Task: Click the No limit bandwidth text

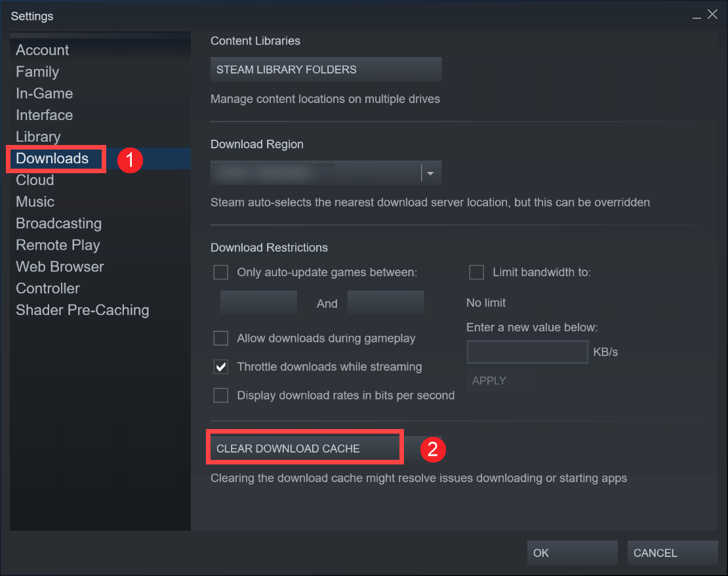Action: click(485, 303)
